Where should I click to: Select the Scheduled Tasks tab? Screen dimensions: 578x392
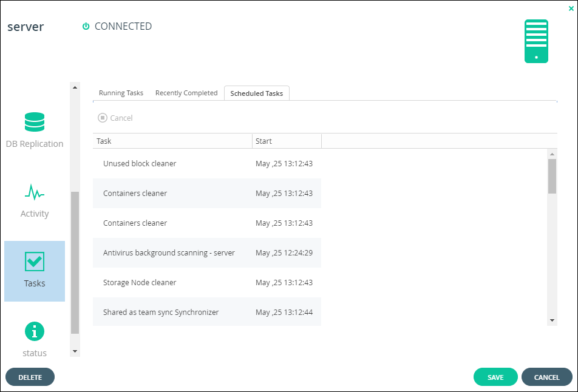(x=257, y=93)
